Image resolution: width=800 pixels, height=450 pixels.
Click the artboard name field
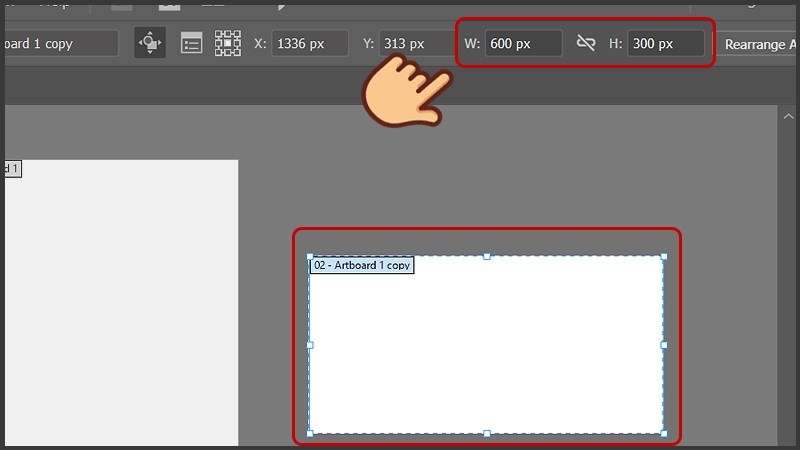click(58, 44)
